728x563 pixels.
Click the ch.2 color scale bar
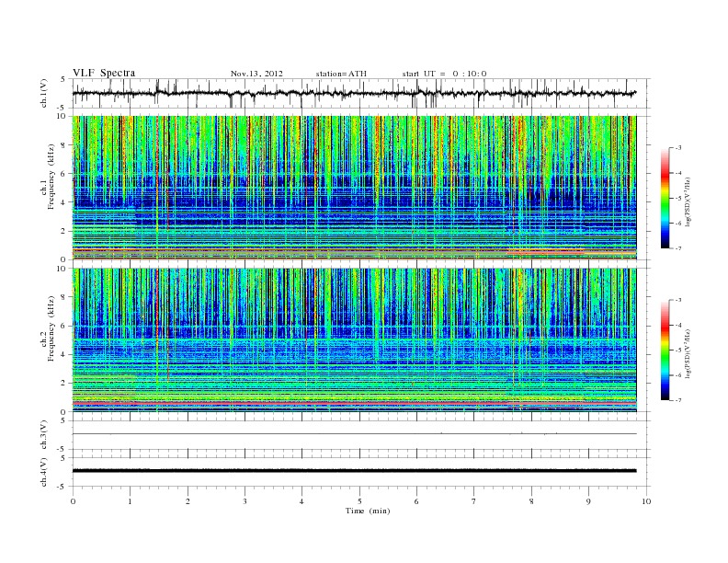click(x=665, y=350)
